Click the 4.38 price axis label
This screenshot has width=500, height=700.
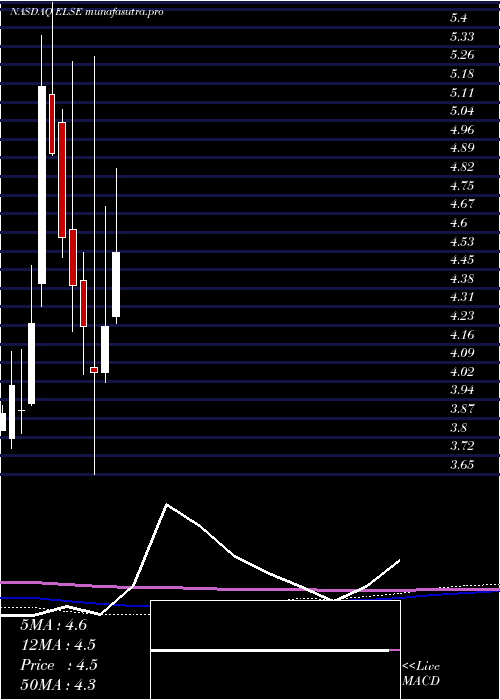point(462,279)
